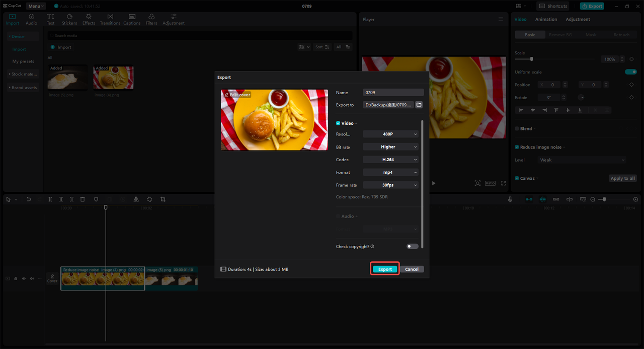Click the selection pointer tool in timeline
The image size is (644, 349).
9,199
